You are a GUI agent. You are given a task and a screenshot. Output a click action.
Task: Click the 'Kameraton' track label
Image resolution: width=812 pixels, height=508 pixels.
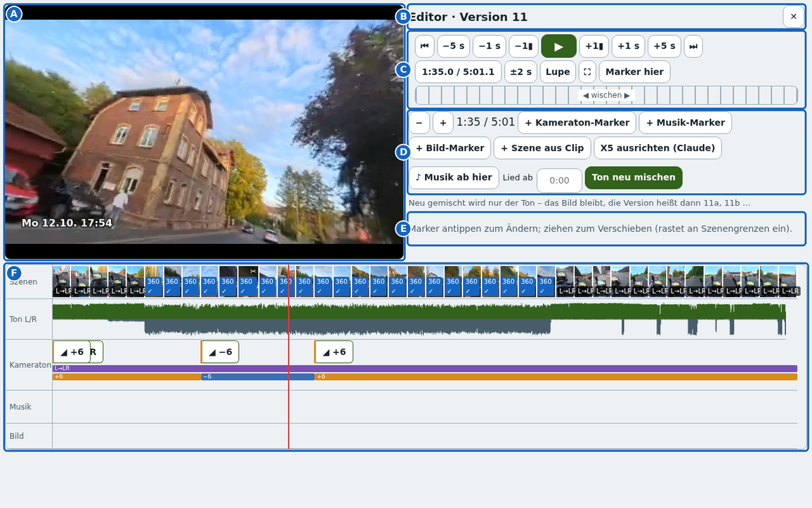(x=30, y=365)
